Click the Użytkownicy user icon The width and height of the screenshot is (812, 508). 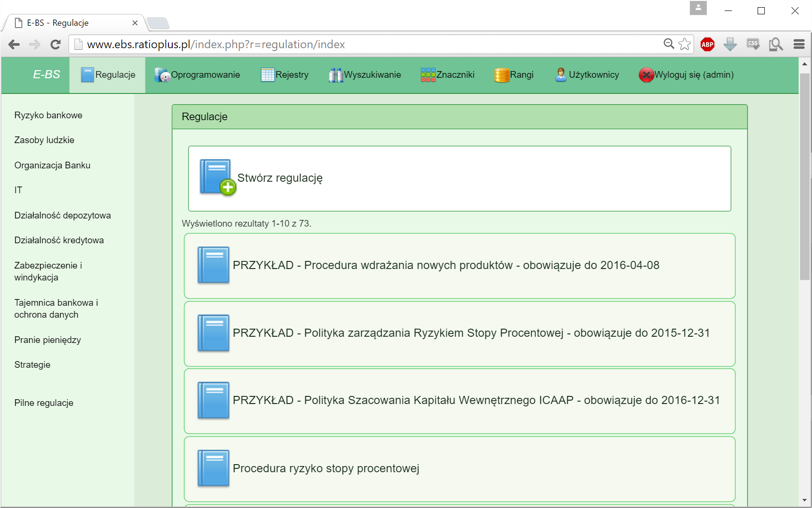click(x=561, y=75)
